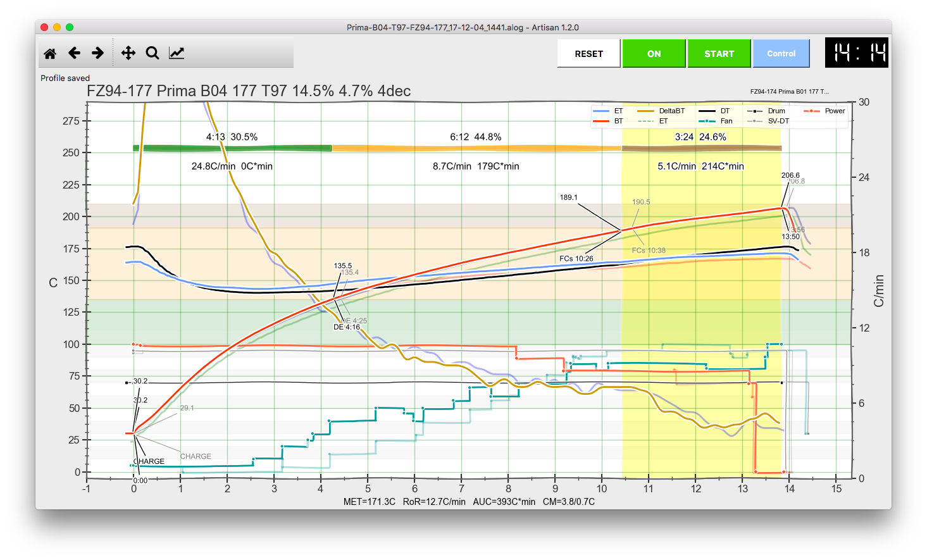Click the forward arrow in the graph toolbar
927x560 pixels.
(x=97, y=53)
